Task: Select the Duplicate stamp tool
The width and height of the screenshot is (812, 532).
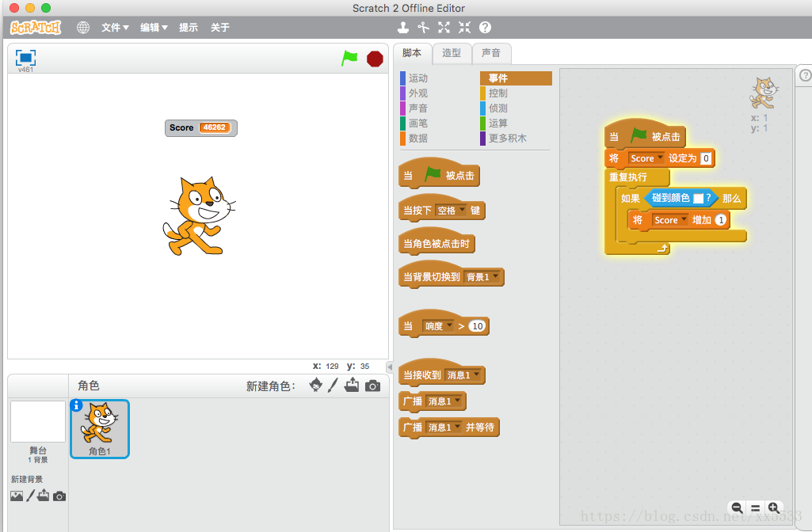Action: [x=403, y=28]
